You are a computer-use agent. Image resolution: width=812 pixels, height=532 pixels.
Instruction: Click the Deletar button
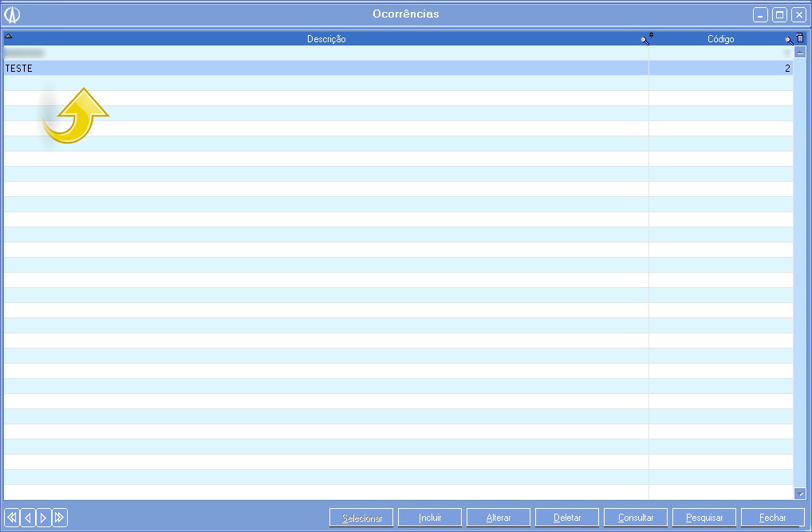567,518
